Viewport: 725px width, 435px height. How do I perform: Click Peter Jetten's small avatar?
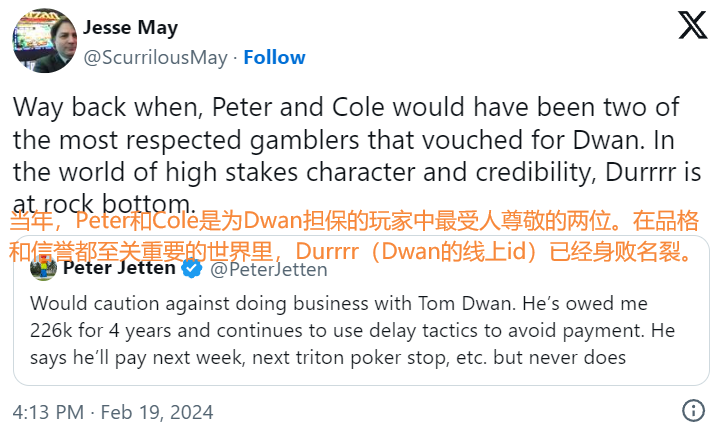[x=43, y=268]
